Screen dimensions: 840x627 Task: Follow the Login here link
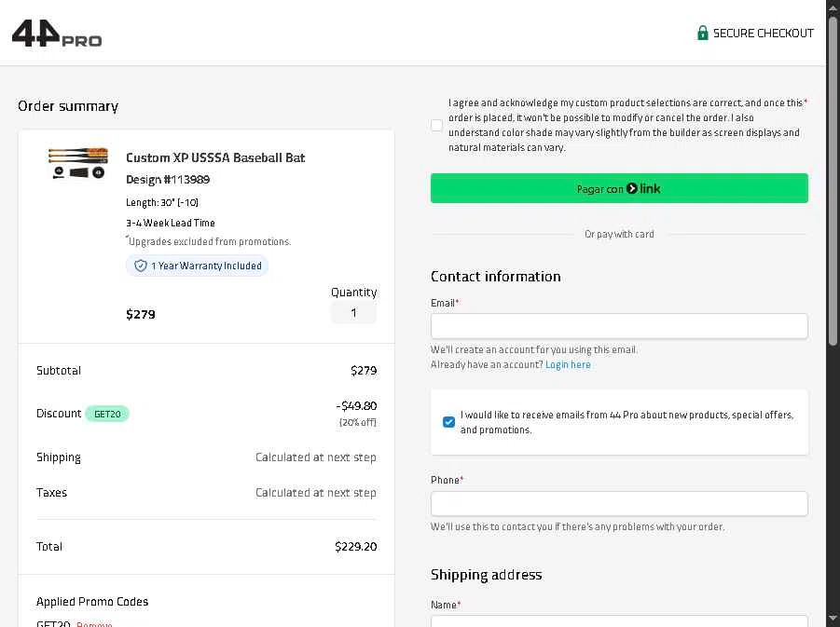tap(568, 364)
